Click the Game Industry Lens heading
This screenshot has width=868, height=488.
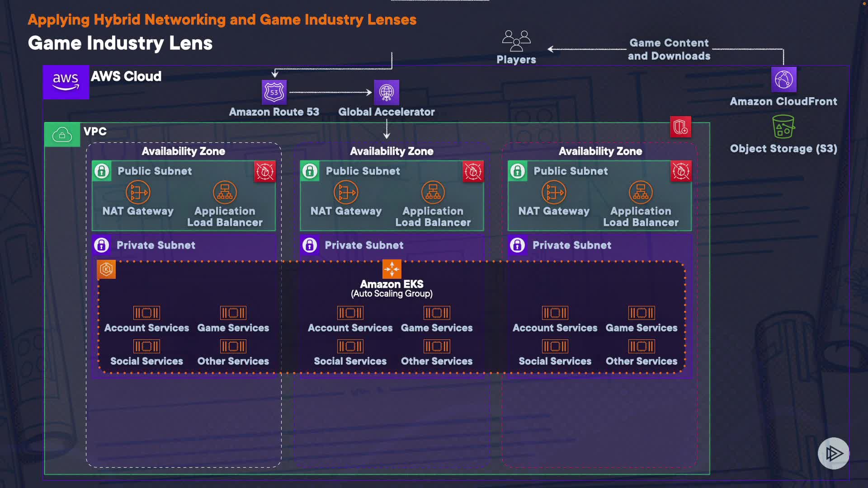coord(120,43)
